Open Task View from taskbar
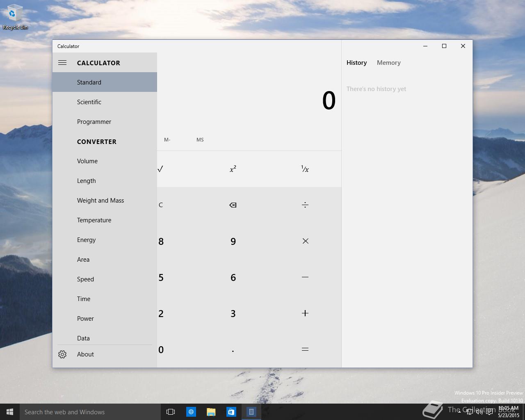This screenshot has width=525, height=420. (171, 412)
